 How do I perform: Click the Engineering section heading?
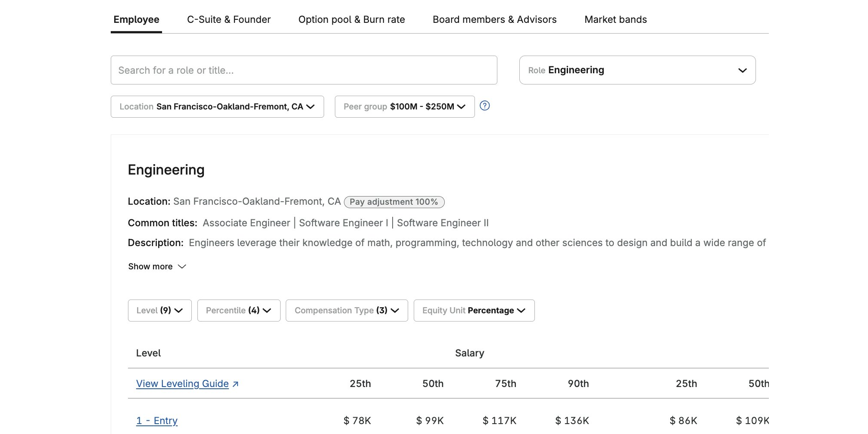coord(166,169)
